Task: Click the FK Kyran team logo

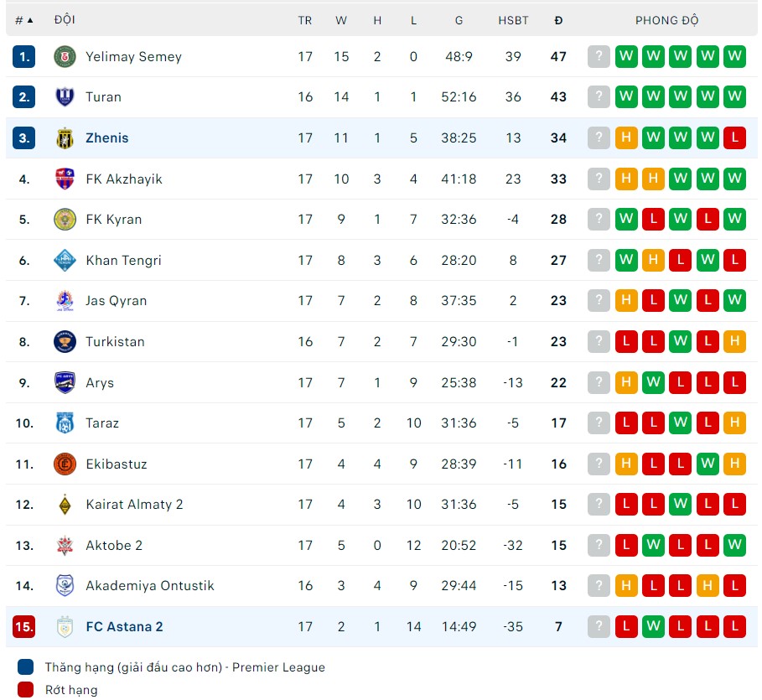Action: [65, 220]
